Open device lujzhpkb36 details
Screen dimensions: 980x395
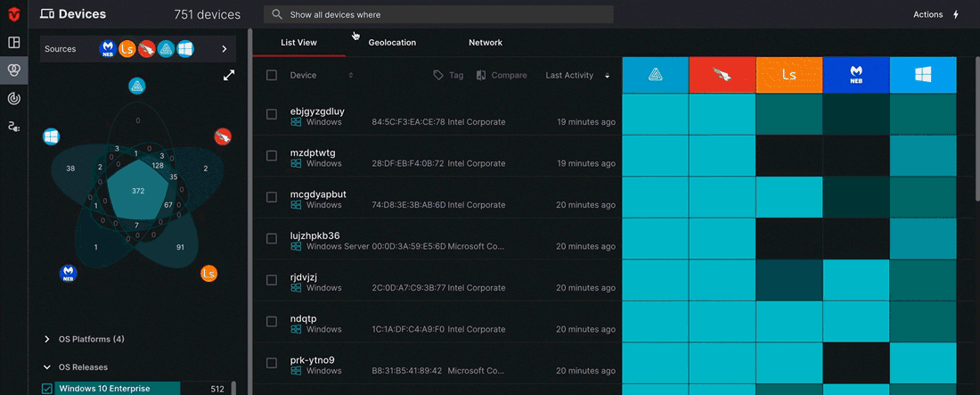point(315,235)
